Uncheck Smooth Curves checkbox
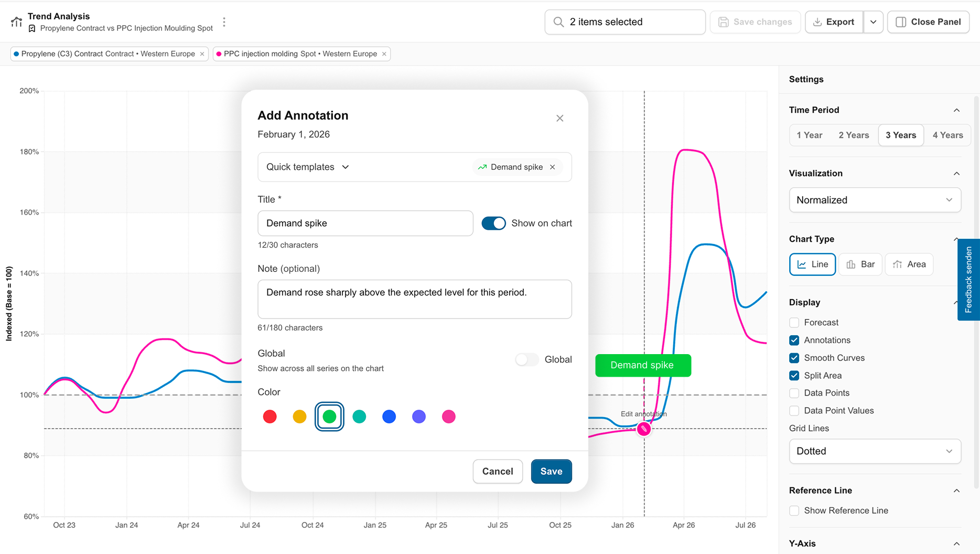 [x=794, y=358]
